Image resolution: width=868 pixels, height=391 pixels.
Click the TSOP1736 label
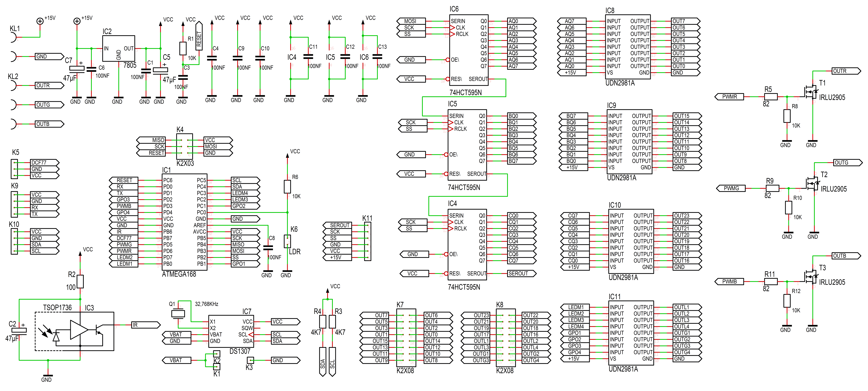pos(57,308)
